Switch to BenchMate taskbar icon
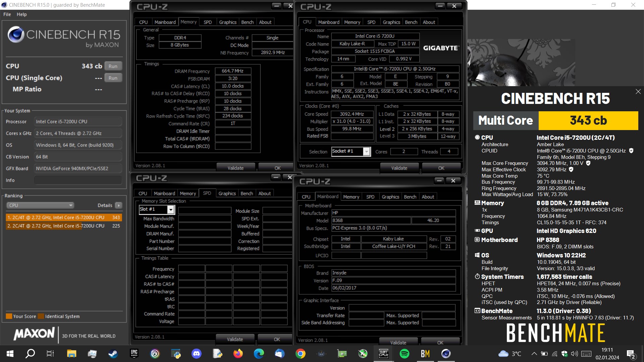 click(425, 354)
